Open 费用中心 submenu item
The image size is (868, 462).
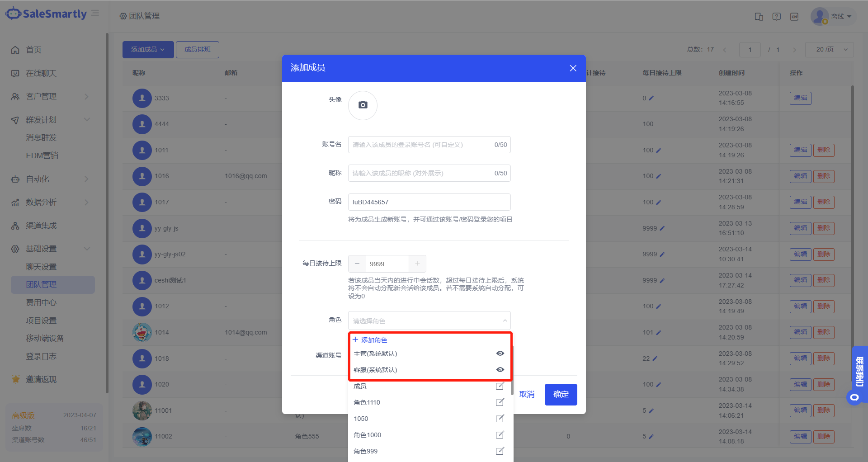[41, 302]
